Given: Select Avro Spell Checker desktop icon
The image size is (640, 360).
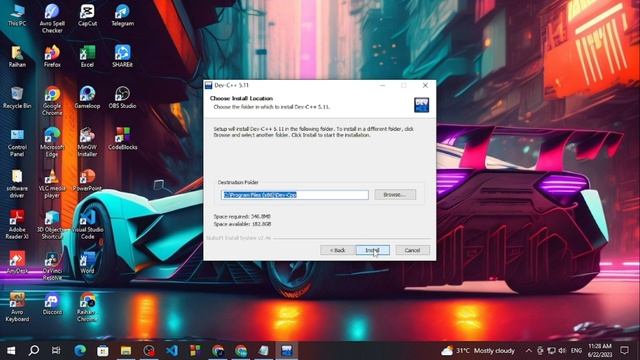Looking at the screenshot, I should point(52,19).
